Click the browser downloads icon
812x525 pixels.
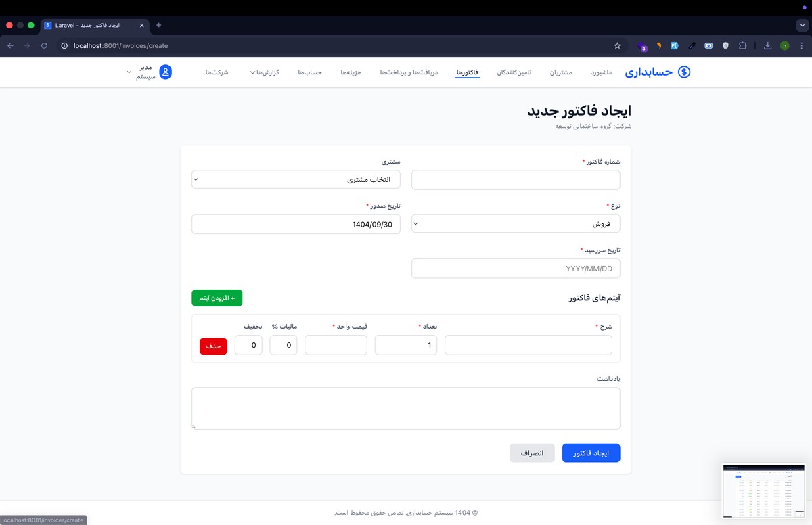click(x=767, y=45)
